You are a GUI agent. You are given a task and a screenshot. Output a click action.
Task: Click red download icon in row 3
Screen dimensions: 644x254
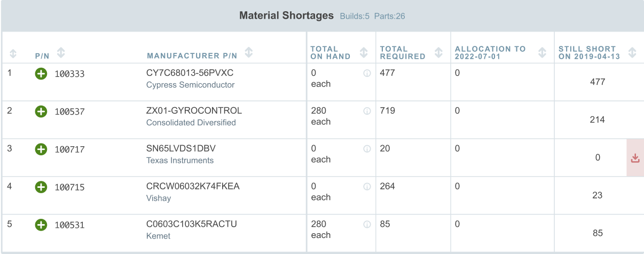[635, 158]
